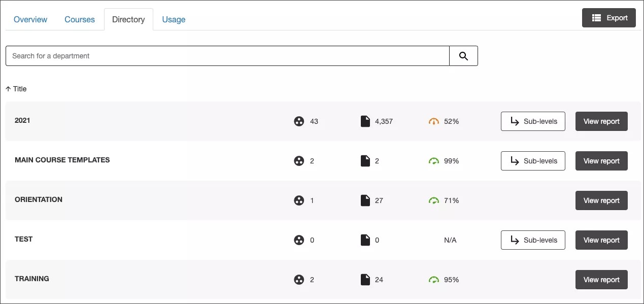Image resolution: width=644 pixels, height=304 pixels.
Task: Open the View report for ORIENTATION
Action: pyautogui.click(x=601, y=200)
